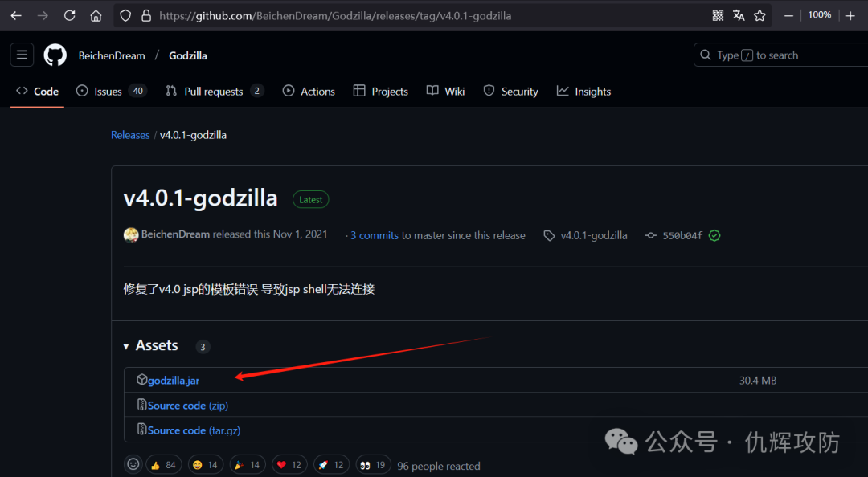Click the rocket reaction with 12
Image resolution: width=868 pixels, height=477 pixels.
click(332, 465)
